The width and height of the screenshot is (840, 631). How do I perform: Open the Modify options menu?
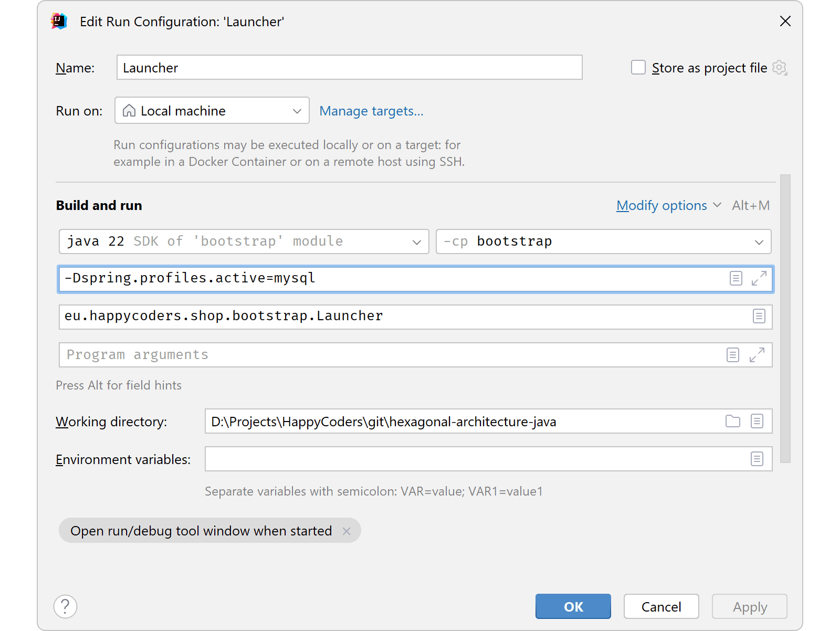pos(662,205)
